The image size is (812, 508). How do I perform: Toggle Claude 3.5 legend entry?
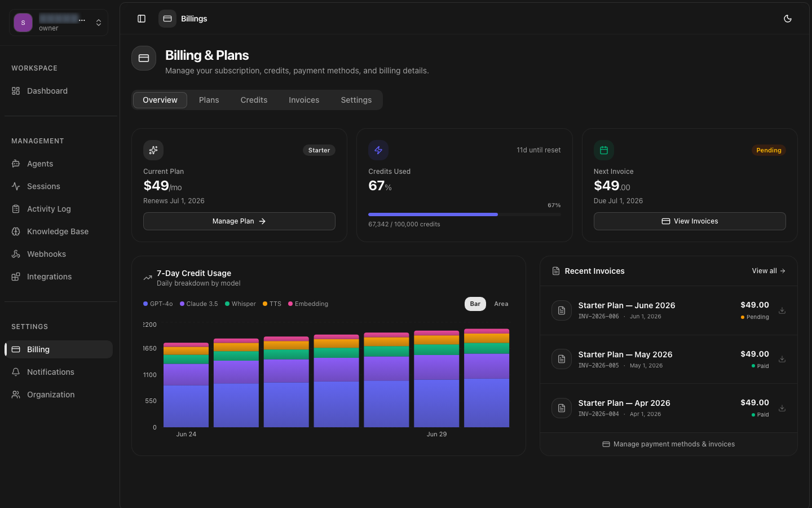(199, 304)
